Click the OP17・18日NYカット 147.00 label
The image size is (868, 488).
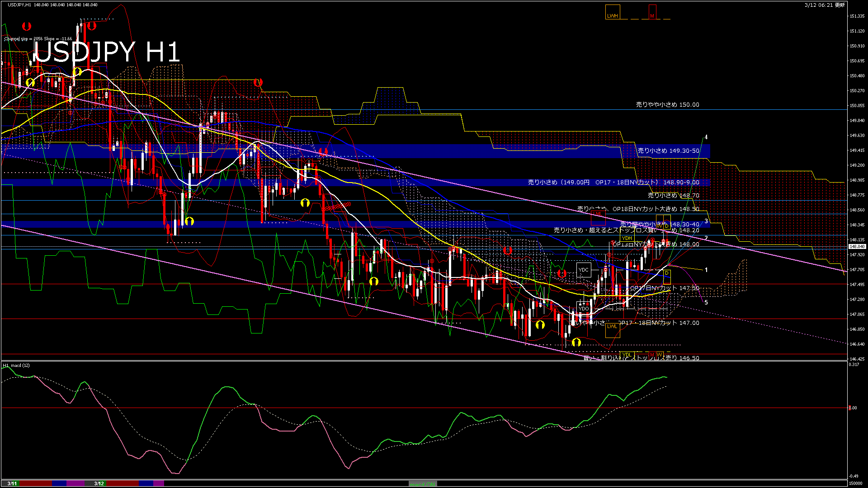635,323
